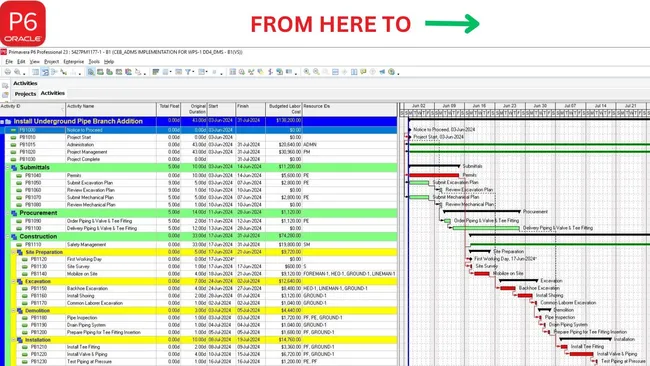Screen dimensions: 650x366
Task: Click the green globe icon at the toolbar end
Action: click(x=391, y=72)
